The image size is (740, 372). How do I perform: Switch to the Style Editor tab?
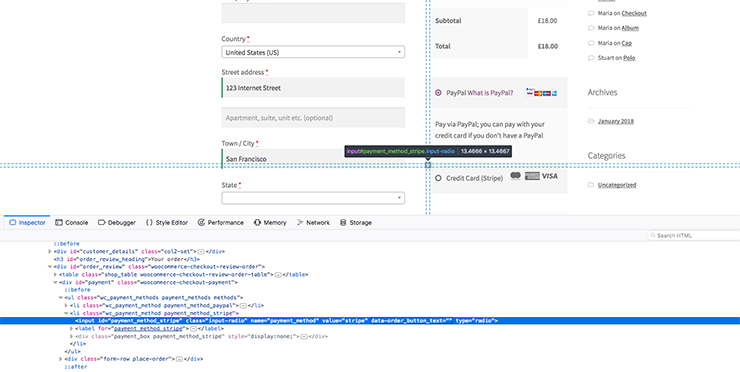pos(167,222)
